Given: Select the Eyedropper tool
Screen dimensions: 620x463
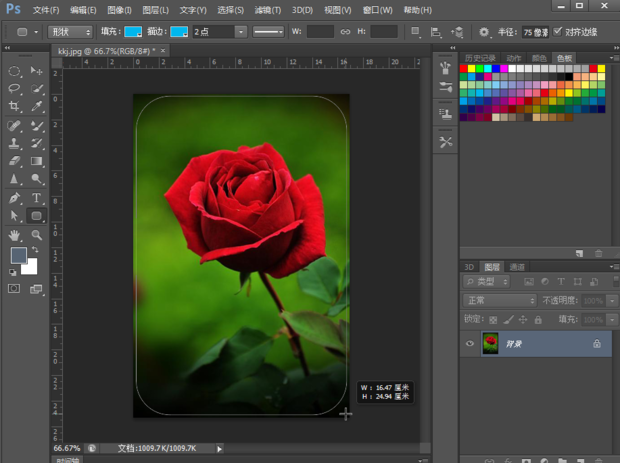Looking at the screenshot, I should point(37,107).
